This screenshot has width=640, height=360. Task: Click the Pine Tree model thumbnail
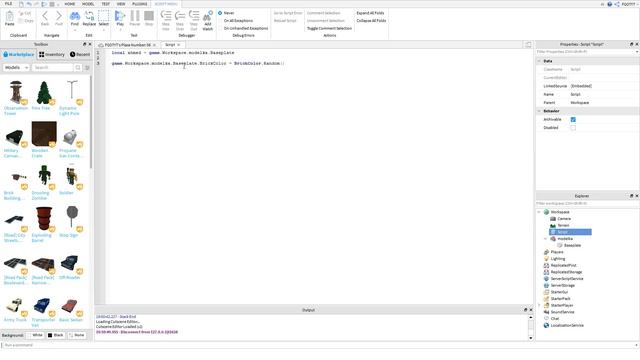pos(44,93)
